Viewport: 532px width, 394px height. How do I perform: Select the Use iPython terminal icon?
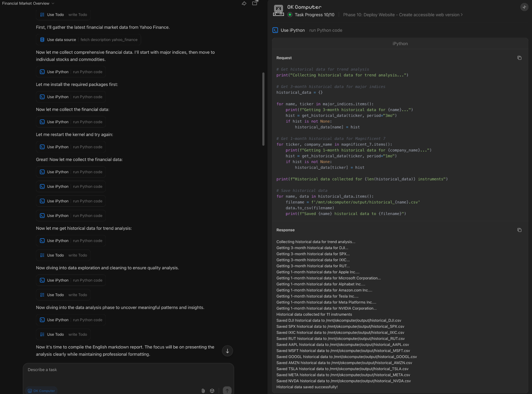point(42,72)
